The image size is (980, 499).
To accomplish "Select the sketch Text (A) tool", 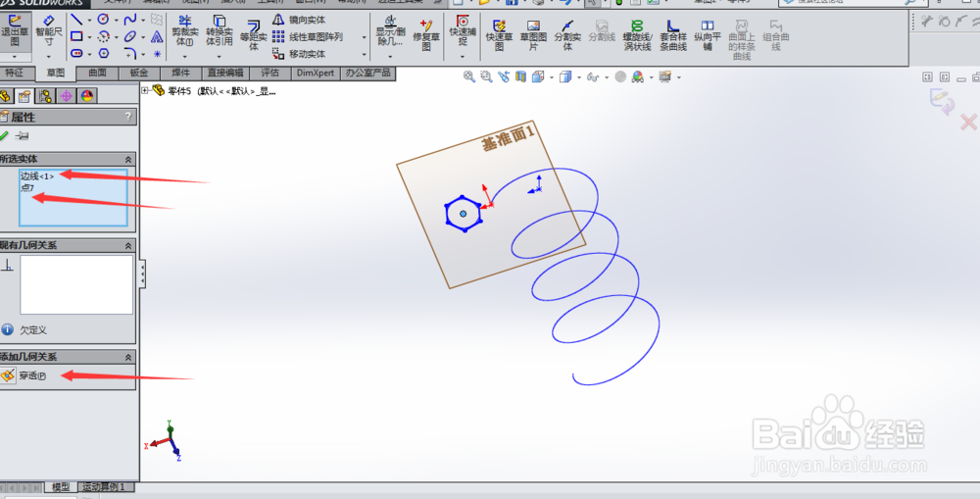I will tap(157, 37).
